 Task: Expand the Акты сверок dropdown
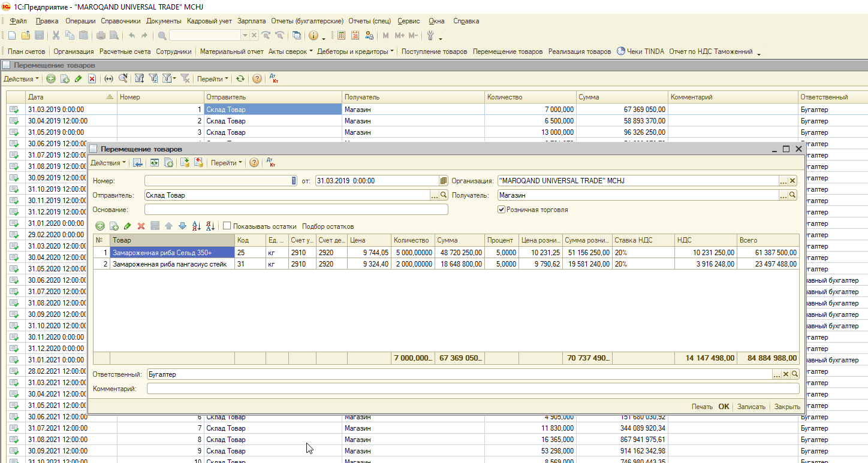291,52
